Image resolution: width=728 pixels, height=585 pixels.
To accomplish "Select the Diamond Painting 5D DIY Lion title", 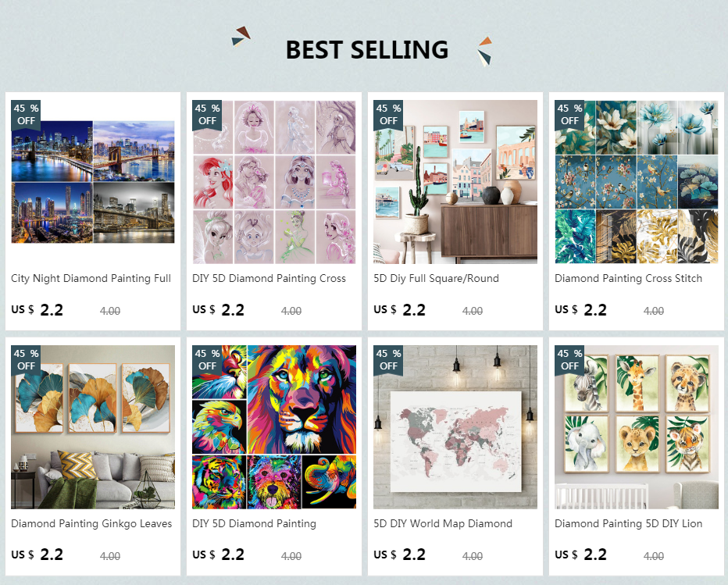I will pos(628,524).
